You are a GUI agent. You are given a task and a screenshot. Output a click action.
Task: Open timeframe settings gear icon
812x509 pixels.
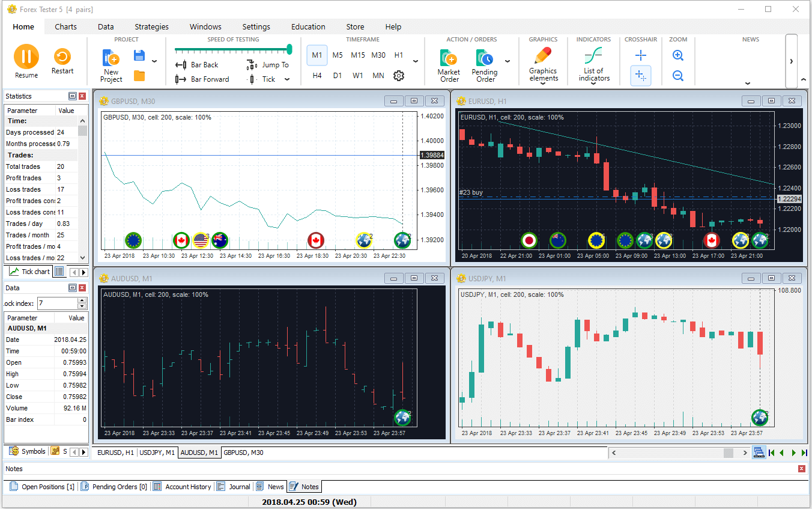tap(399, 76)
